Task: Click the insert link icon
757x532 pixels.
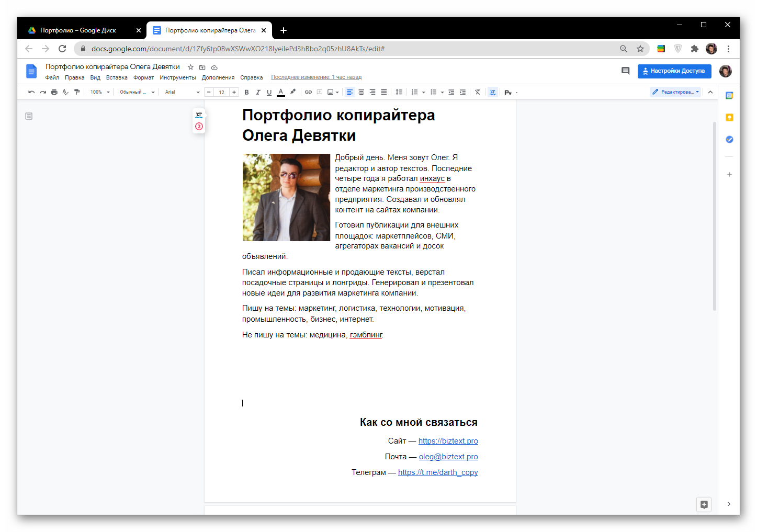Action: pyautogui.click(x=308, y=92)
